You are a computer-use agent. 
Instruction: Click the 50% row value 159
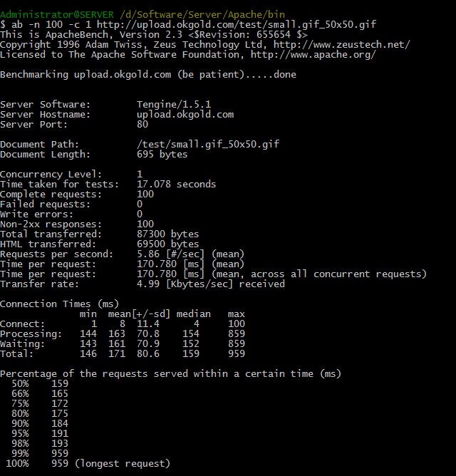pyautogui.click(x=60, y=383)
